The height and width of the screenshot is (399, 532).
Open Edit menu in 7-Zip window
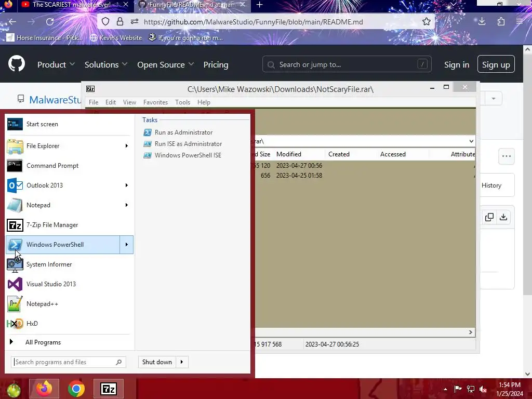111,102
